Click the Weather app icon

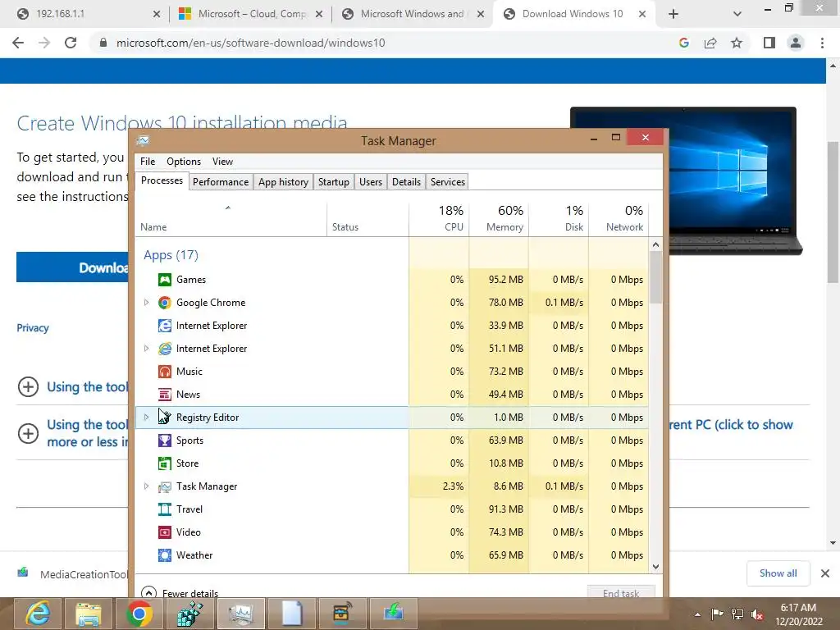[164, 555]
